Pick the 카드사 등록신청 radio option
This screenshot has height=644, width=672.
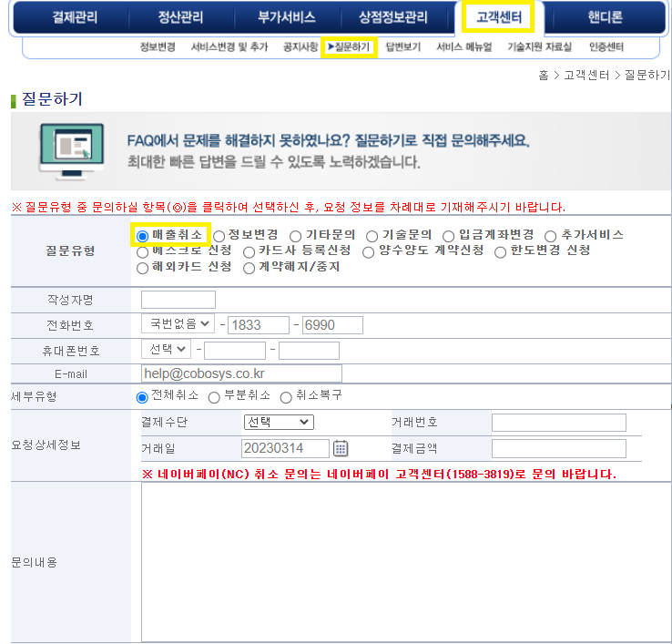coord(249,252)
